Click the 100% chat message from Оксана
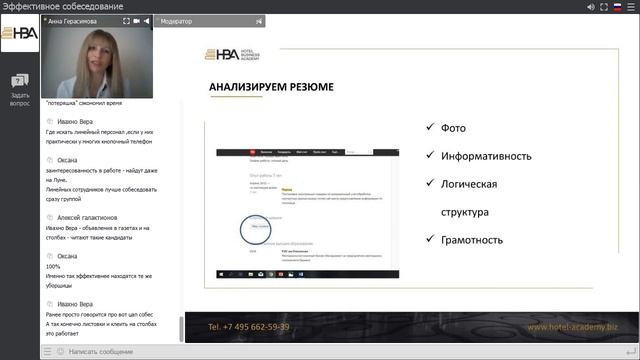This screenshot has width=640, height=360. click(99, 276)
